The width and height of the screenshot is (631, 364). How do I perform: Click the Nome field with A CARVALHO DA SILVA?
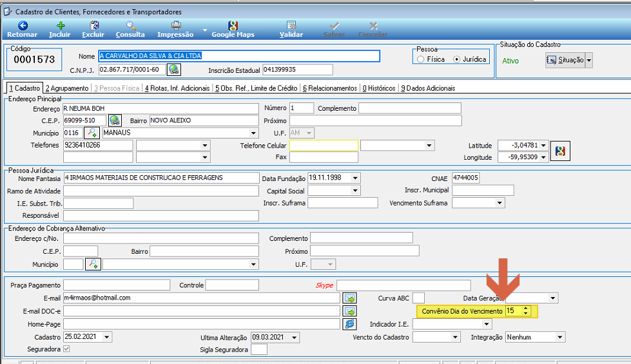pyautogui.click(x=239, y=56)
